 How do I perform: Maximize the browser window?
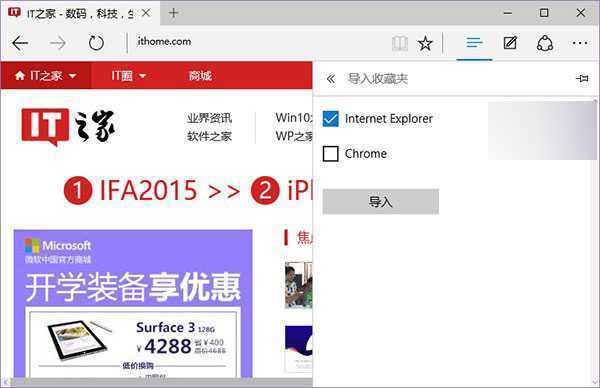pyautogui.click(x=544, y=13)
